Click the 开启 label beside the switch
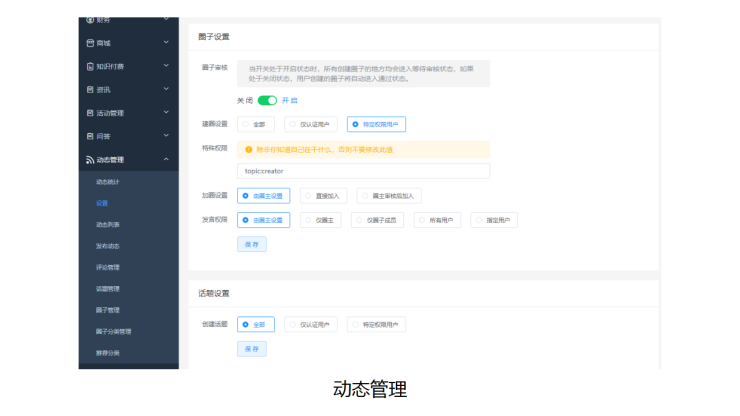 pyautogui.click(x=289, y=101)
